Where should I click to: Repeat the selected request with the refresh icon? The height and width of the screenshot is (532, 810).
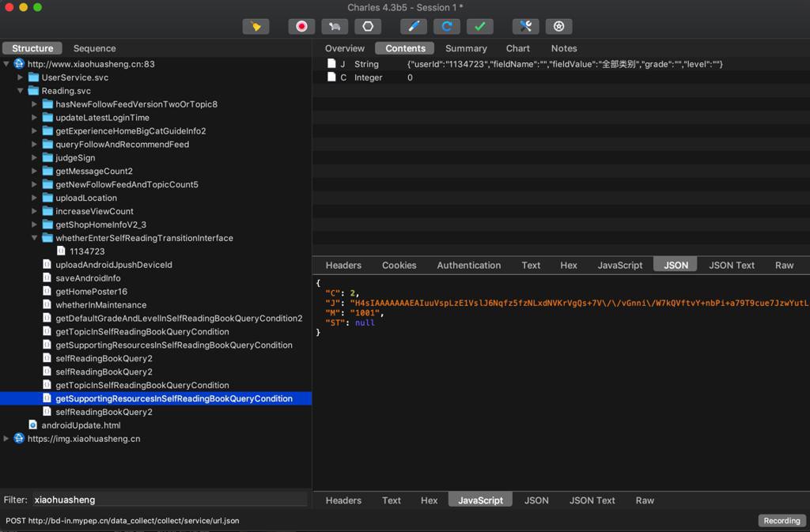[x=447, y=26]
